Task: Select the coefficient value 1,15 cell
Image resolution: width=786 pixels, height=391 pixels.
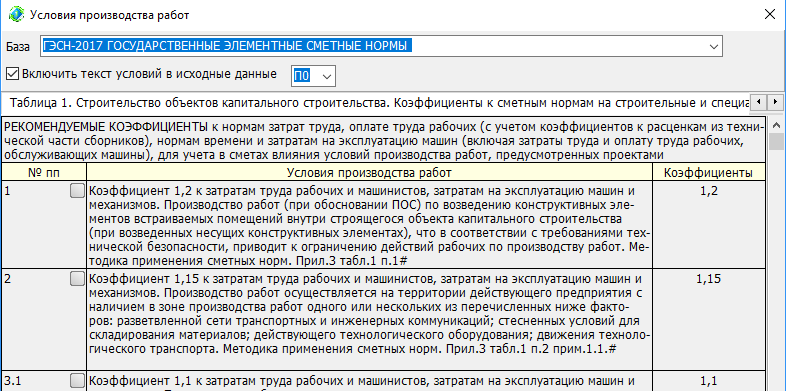Action: pos(709,319)
